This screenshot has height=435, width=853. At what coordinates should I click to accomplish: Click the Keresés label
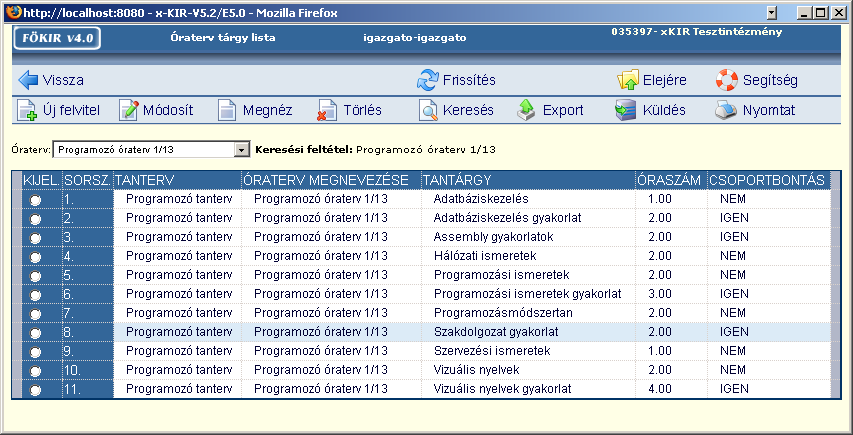468,110
